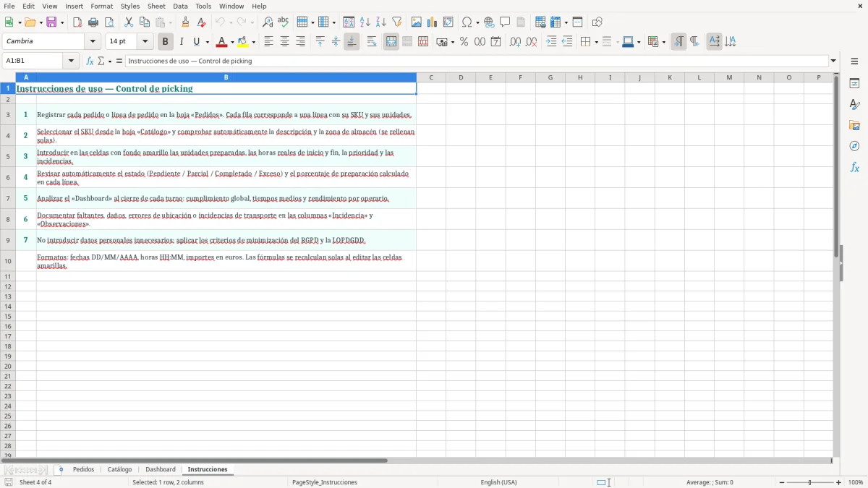
Task: Click the zoom out minus button
Action: [x=782, y=482]
